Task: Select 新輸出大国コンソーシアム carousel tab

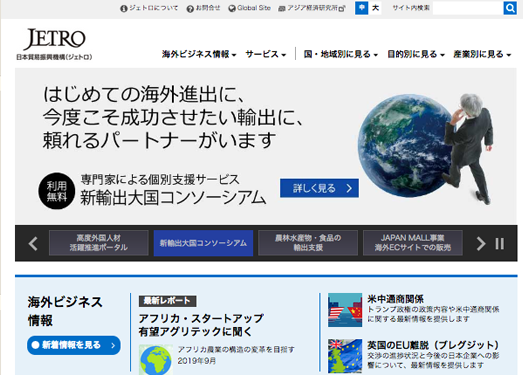Action: click(x=203, y=243)
